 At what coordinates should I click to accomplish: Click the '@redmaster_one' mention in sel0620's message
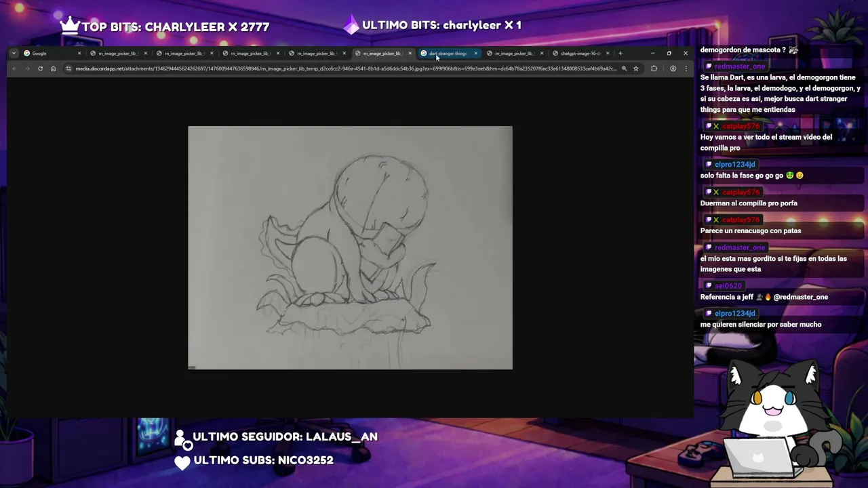point(802,297)
